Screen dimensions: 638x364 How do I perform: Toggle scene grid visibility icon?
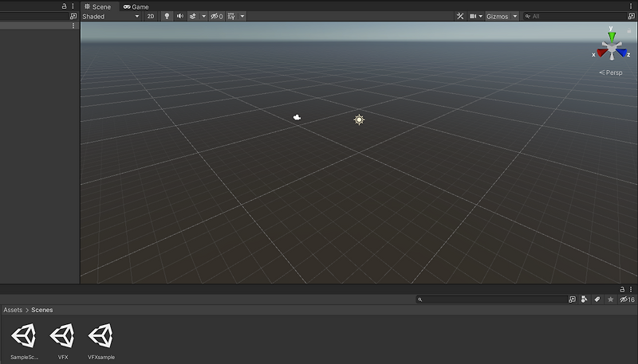click(231, 16)
